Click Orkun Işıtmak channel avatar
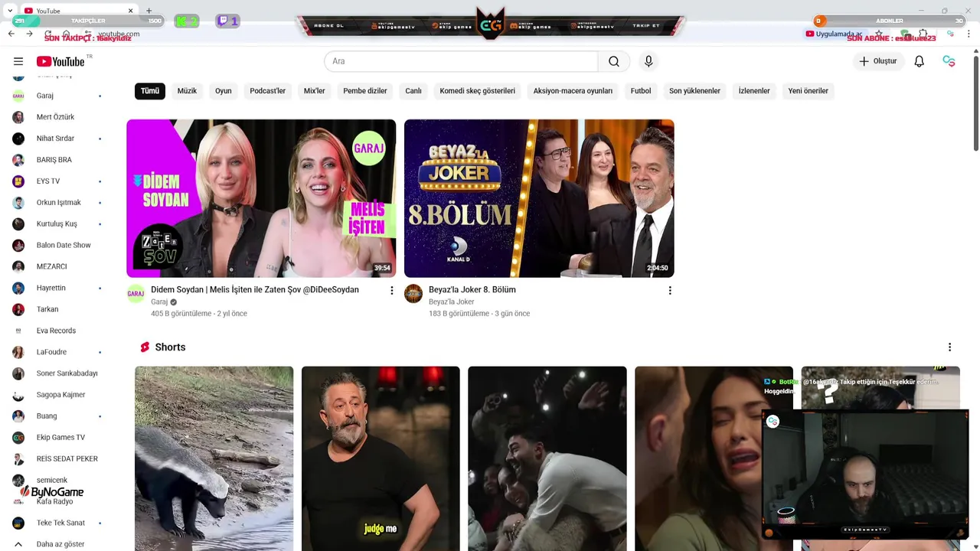Image resolution: width=980 pixels, height=551 pixels. 18,203
